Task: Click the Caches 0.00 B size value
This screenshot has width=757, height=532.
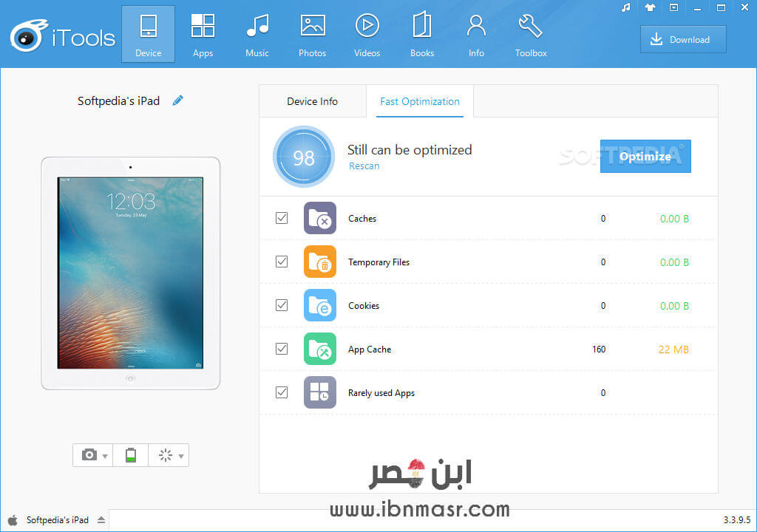Action: click(674, 219)
